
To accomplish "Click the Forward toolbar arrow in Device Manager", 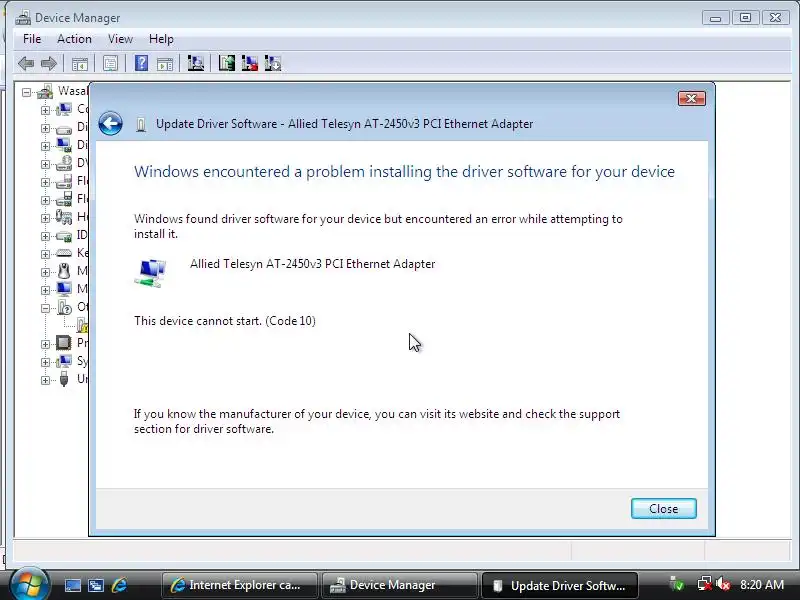I will tap(48, 64).
